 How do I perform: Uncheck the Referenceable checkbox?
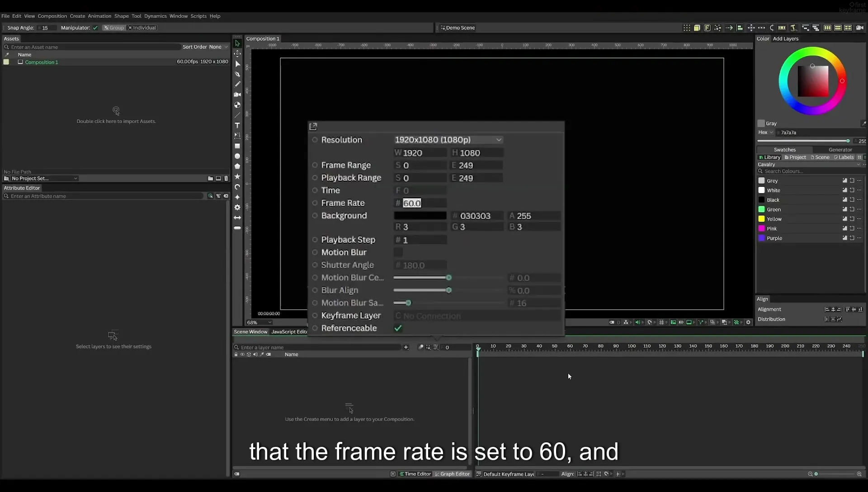398,328
